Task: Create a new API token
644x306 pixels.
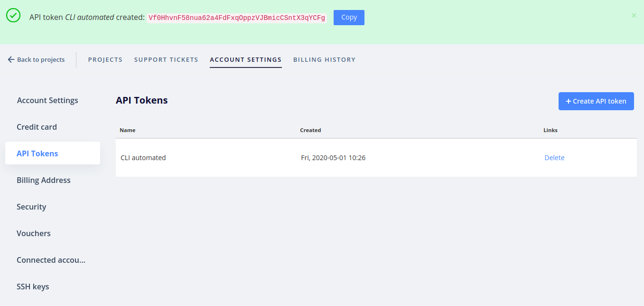Action: click(596, 101)
